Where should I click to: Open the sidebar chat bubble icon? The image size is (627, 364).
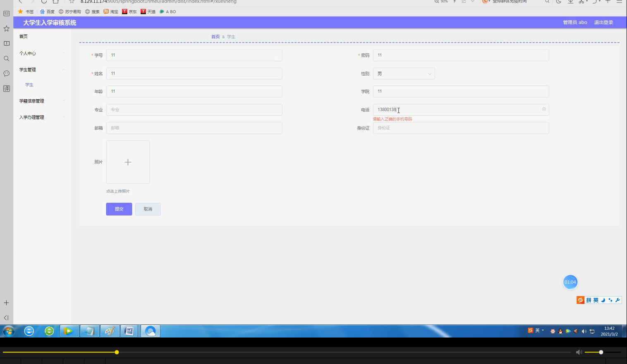click(6, 74)
